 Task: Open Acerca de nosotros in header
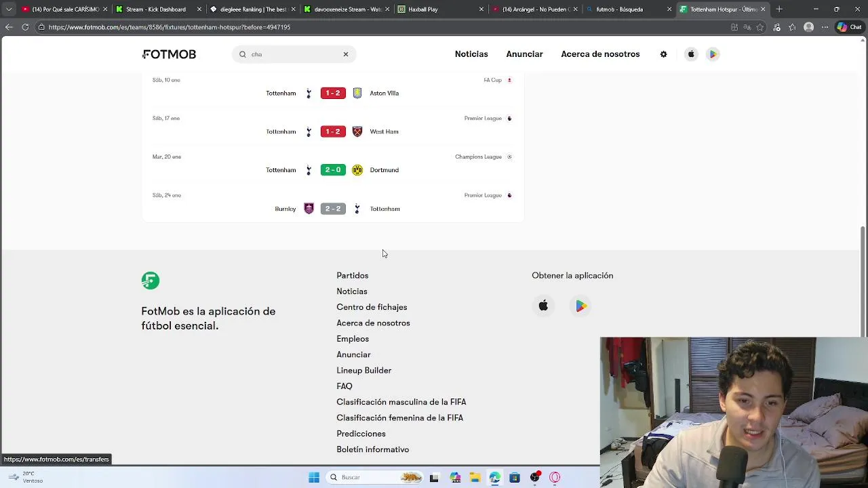click(600, 54)
